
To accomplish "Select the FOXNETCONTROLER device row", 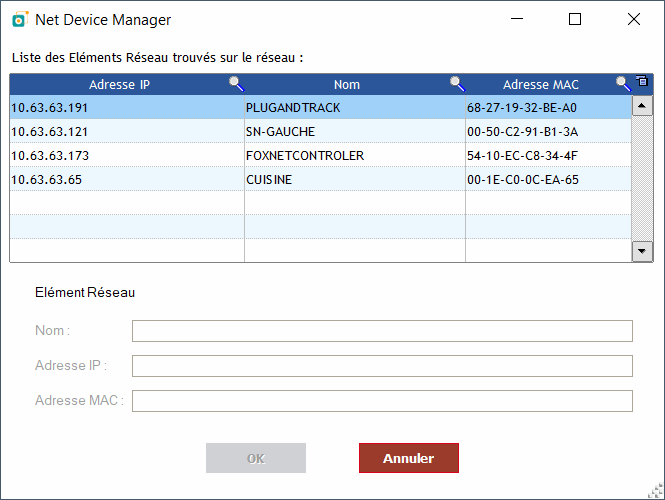I will click(x=321, y=156).
